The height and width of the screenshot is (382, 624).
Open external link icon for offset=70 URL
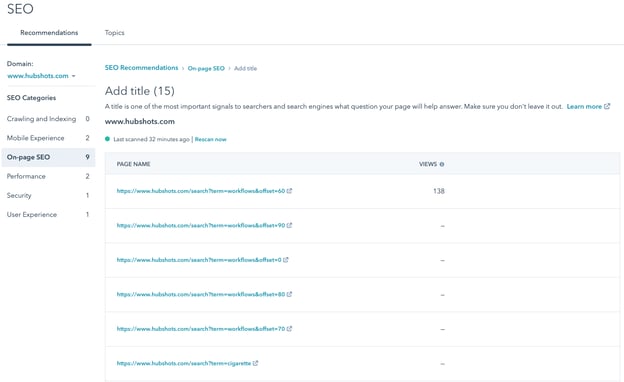click(x=289, y=329)
